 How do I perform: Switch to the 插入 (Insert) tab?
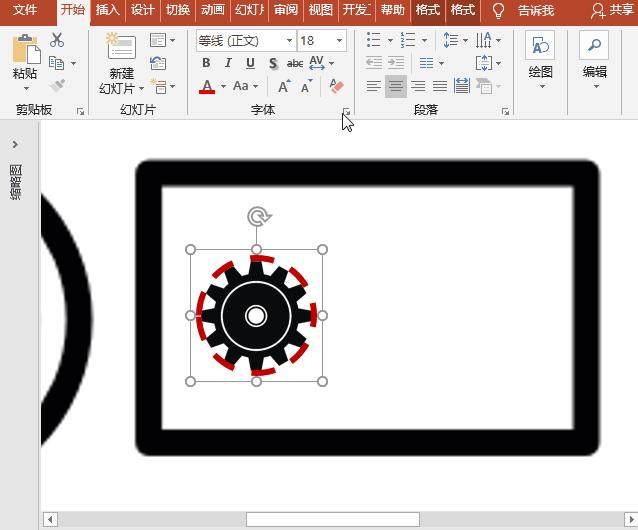(x=107, y=10)
